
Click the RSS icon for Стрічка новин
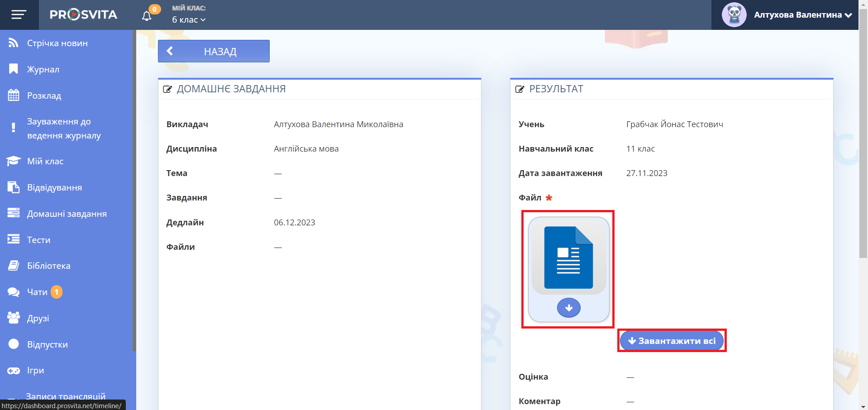coord(14,43)
